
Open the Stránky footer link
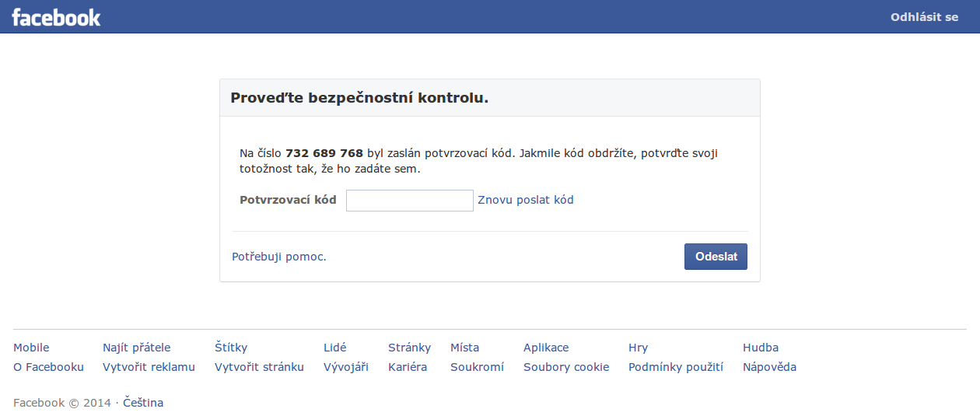409,348
